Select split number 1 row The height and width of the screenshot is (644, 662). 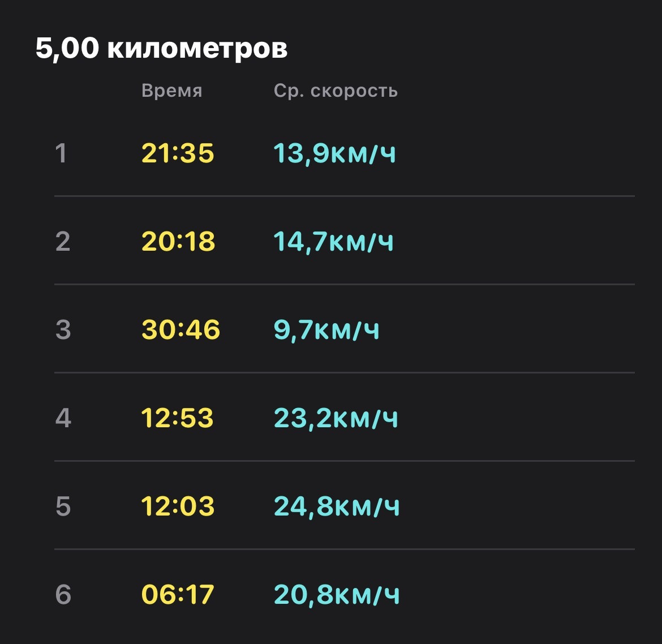(x=345, y=153)
